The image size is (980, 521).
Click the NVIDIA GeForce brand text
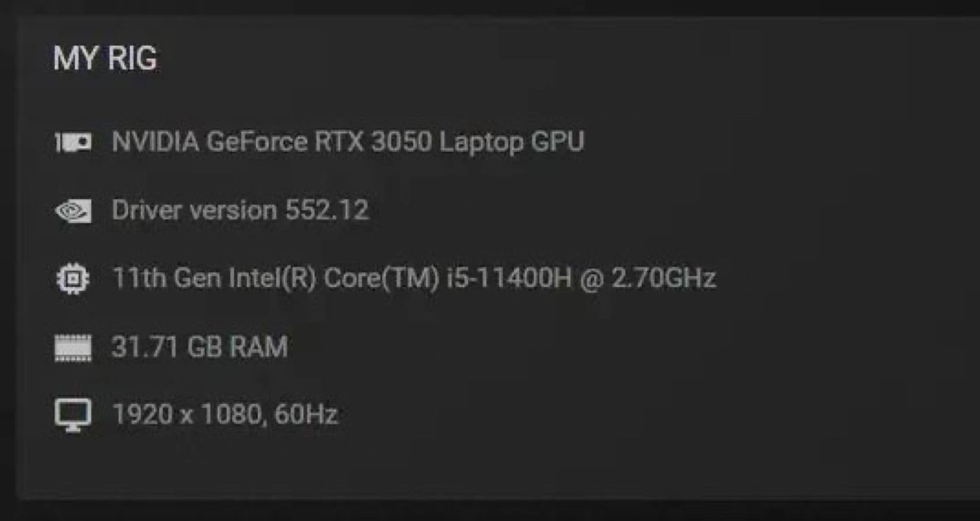click(x=210, y=142)
